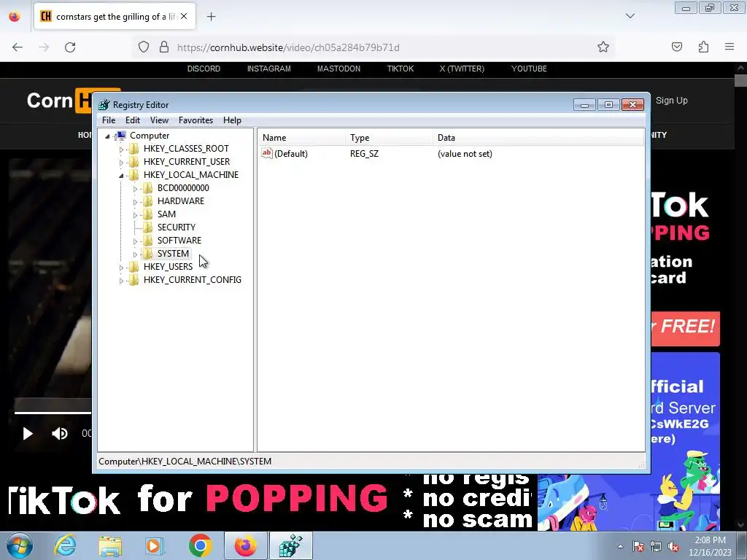
Task: Click the HKEY_LOCAL_MACHINE folder icon
Action: pyautogui.click(x=134, y=175)
